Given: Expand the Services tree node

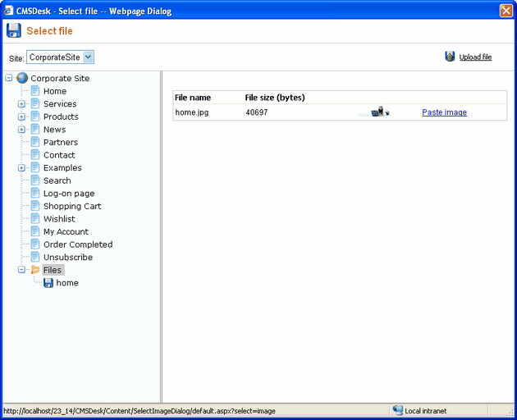Looking at the screenshot, I should click(x=21, y=104).
